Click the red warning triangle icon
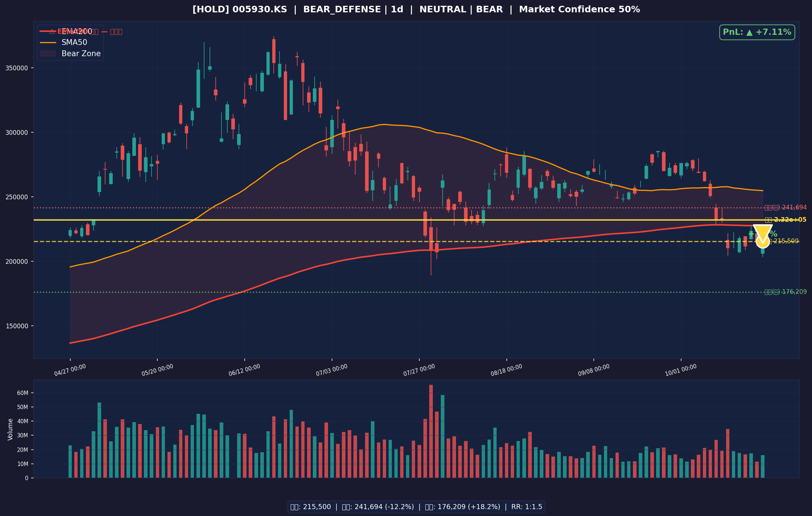Viewport: 812px width, 516px height. pos(52,32)
